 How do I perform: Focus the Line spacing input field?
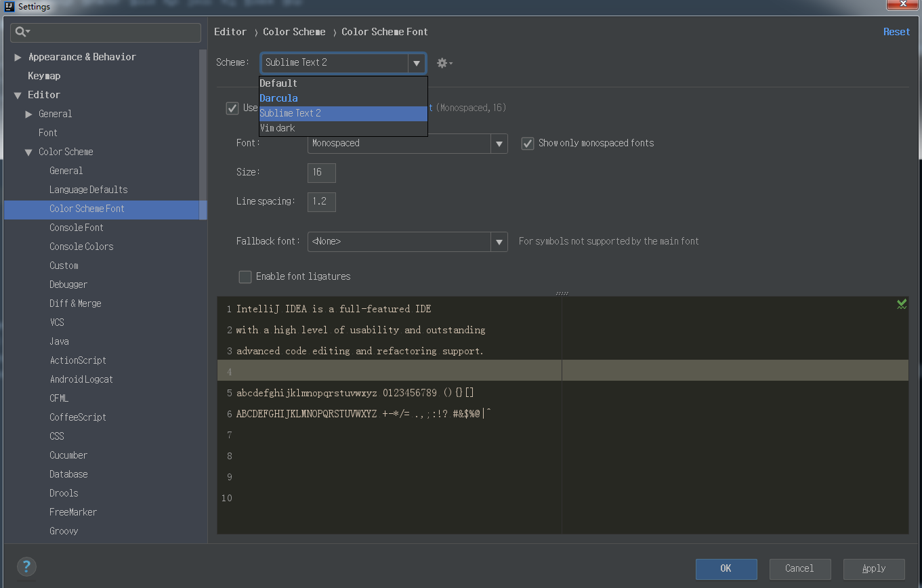tap(322, 202)
